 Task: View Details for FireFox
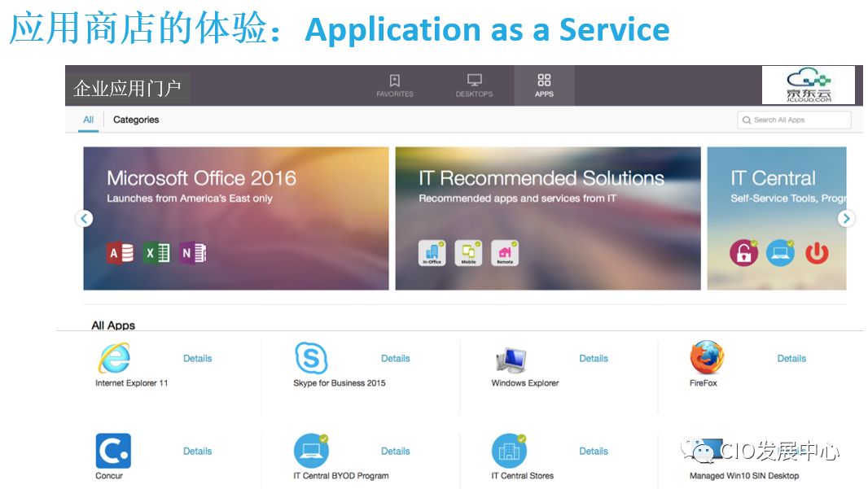tap(791, 359)
